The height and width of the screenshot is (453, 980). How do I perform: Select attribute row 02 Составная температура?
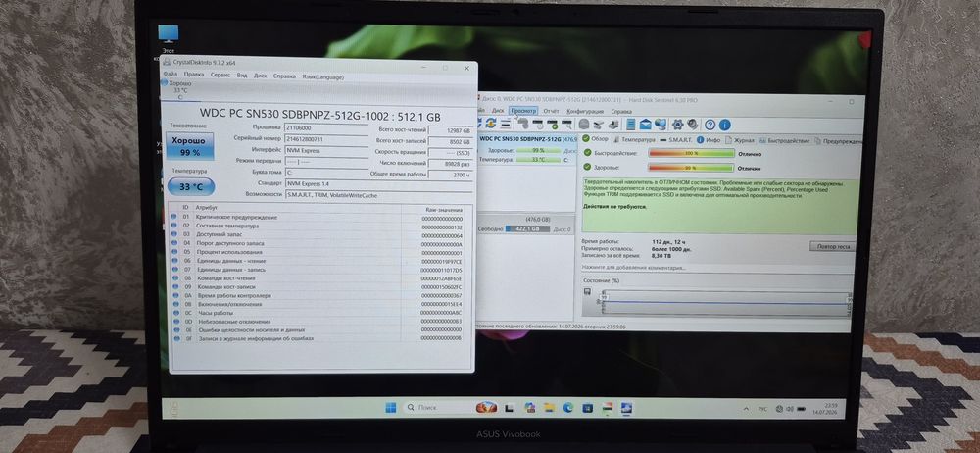tap(318, 226)
